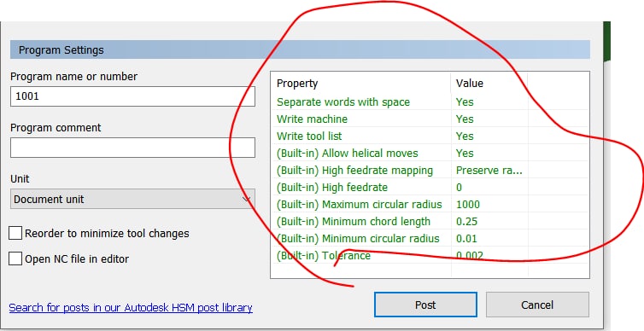The image size is (644, 331).
Task: Click Yes value for Allow helical moves
Action: (x=465, y=154)
